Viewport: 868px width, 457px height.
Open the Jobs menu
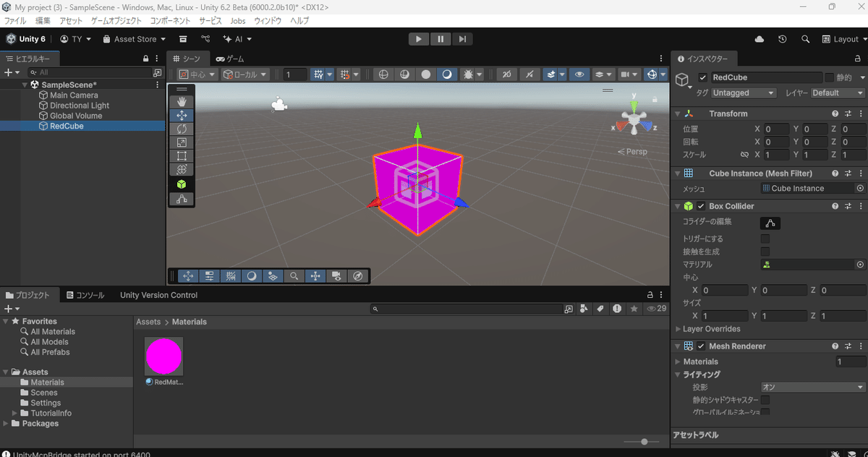coord(238,21)
